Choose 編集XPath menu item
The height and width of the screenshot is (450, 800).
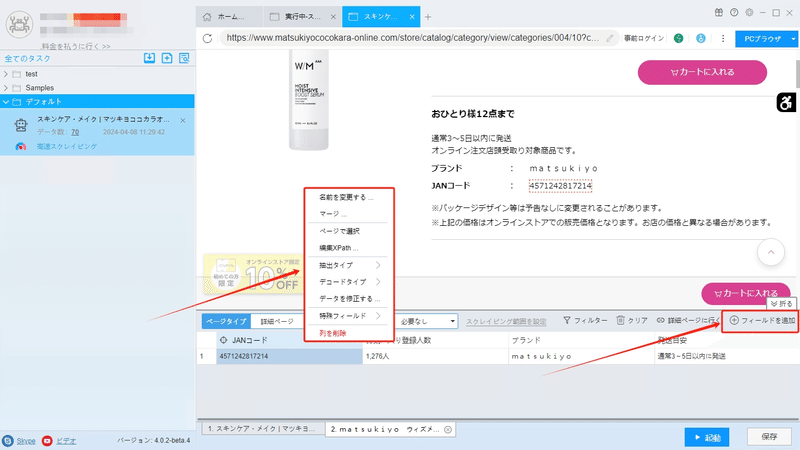(x=339, y=248)
